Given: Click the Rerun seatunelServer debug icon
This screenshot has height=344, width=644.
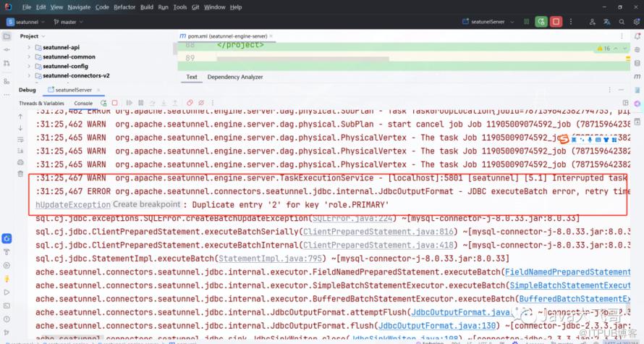Looking at the screenshot, I should pos(103,103).
